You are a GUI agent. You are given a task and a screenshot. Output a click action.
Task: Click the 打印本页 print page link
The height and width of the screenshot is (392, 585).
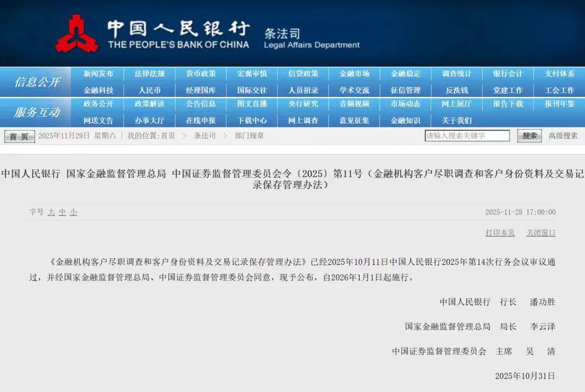(500, 233)
